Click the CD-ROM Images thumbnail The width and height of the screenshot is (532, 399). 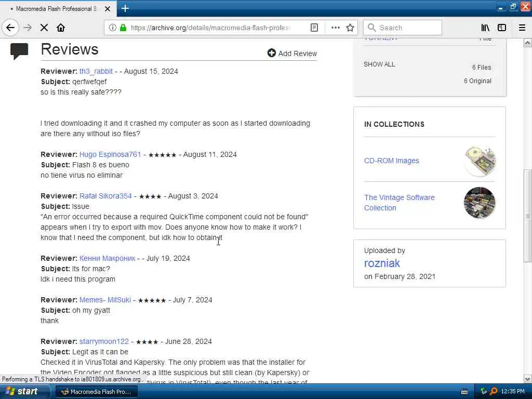click(x=480, y=161)
